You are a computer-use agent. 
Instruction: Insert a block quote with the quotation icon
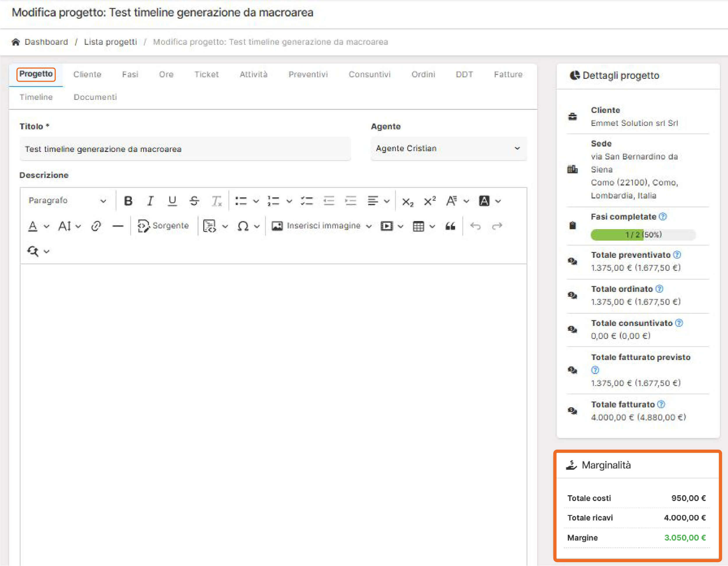tap(450, 226)
